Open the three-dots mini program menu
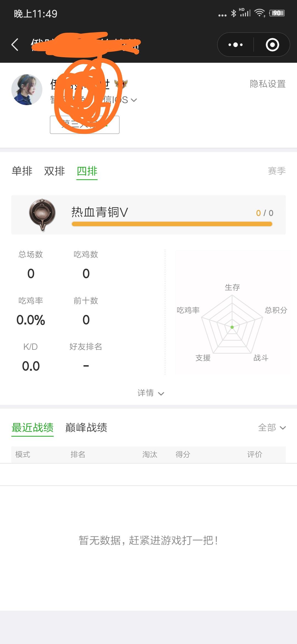The image size is (297, 644). pos(235,45)
